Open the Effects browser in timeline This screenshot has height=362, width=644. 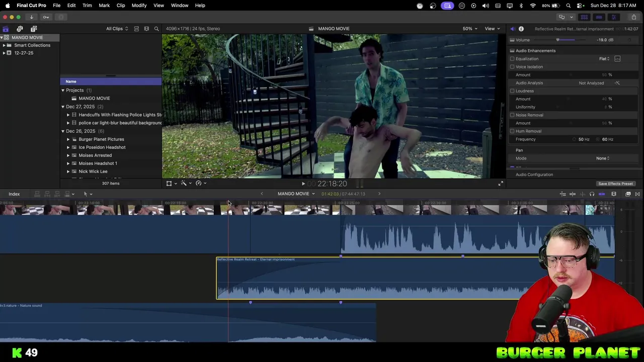coord(628,194)
